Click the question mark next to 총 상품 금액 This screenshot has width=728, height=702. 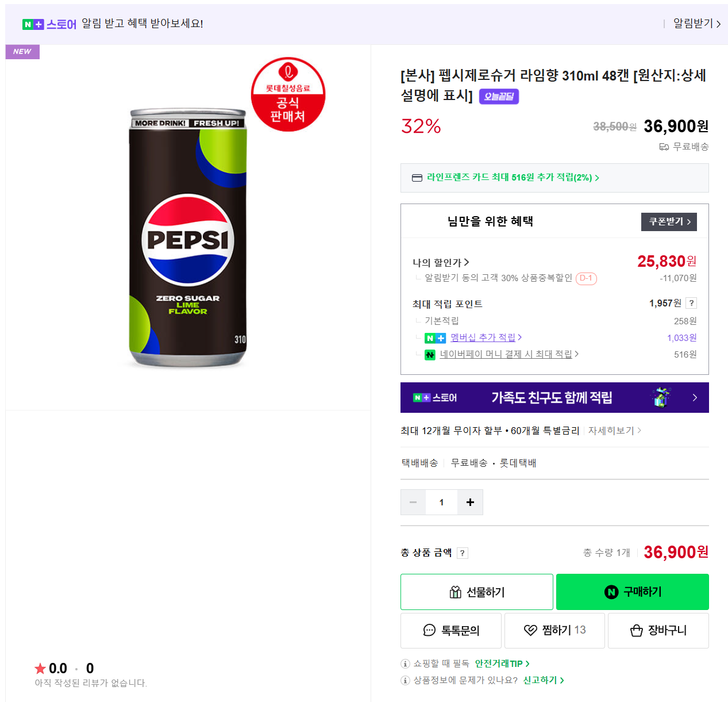(463, 553)
